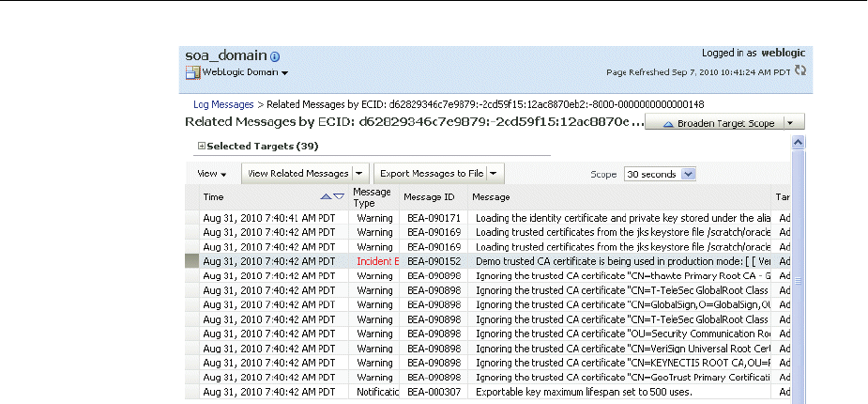Click the View Related Messages button

297,174
